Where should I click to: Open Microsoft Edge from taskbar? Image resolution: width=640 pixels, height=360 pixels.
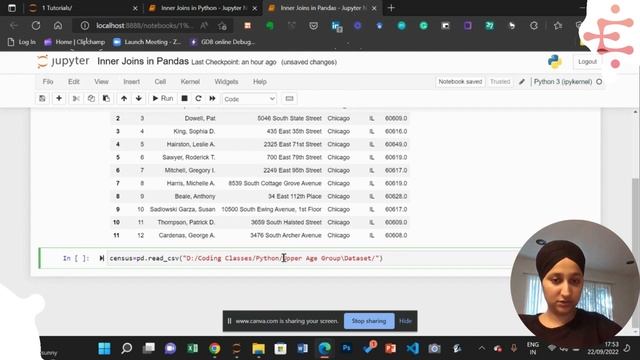click(324, 349)
